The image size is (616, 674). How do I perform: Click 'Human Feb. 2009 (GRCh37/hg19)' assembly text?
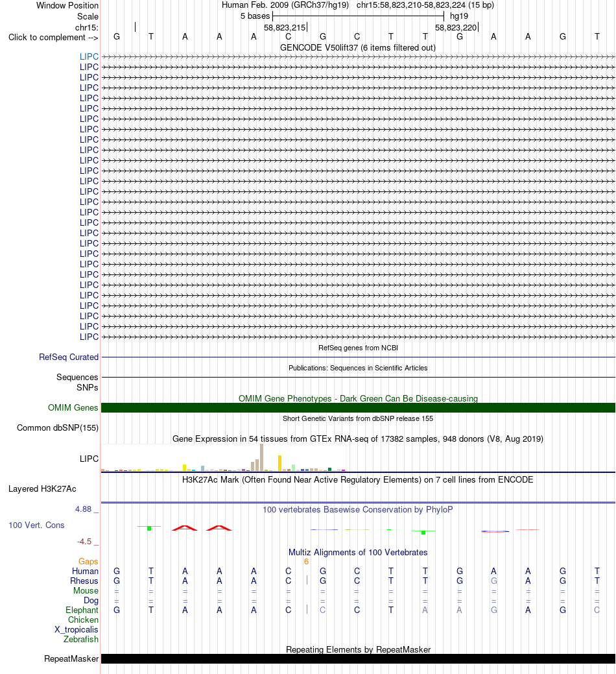pyautogui.click(x=285, y=5)
